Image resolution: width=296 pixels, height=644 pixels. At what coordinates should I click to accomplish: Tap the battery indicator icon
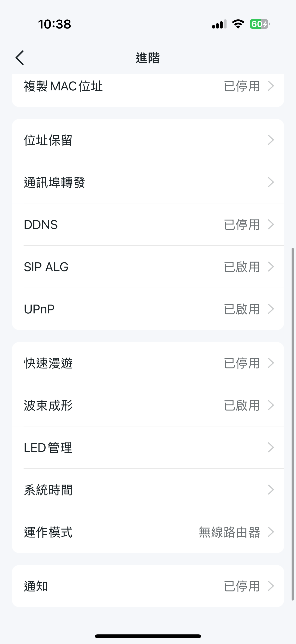(259, 24)
